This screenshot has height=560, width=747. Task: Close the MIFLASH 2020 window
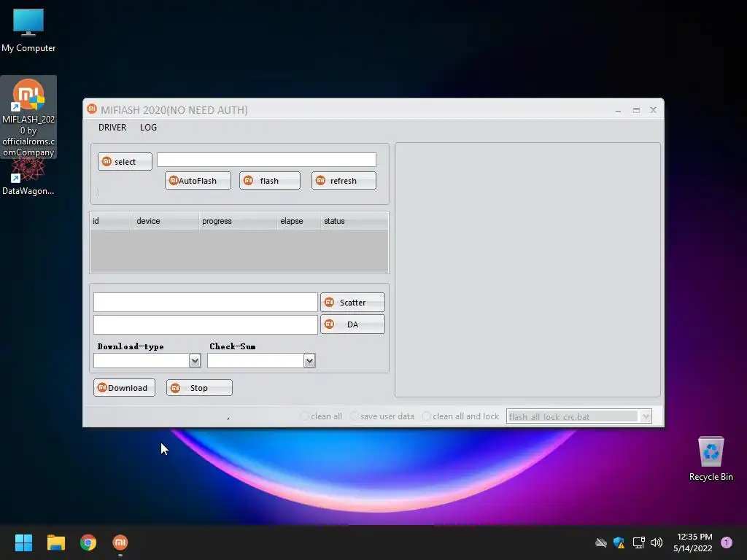(x=653, y=110)
